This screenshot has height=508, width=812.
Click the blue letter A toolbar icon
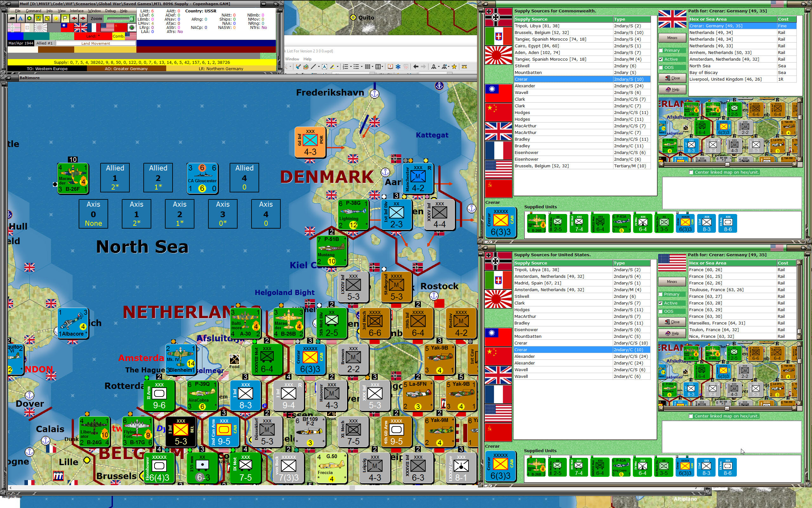point(21,18)
